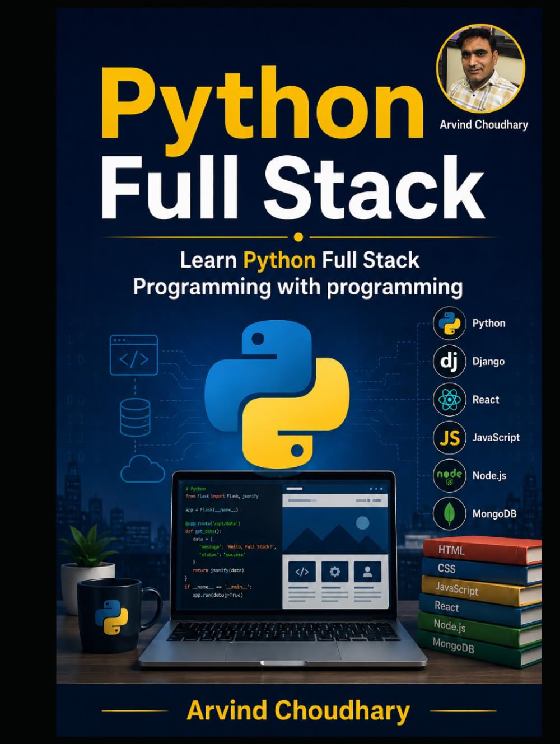Click the gear tile on laptop screen

[334, 572]
